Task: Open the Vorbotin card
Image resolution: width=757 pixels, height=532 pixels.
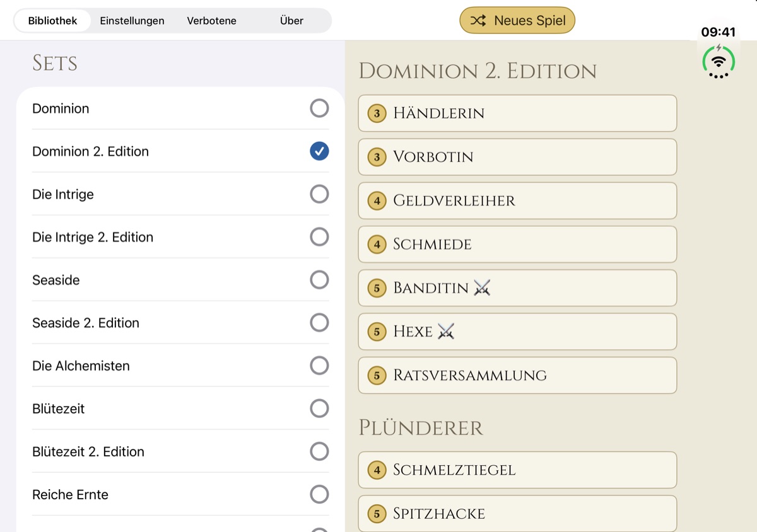Action: tap(517, 157)
